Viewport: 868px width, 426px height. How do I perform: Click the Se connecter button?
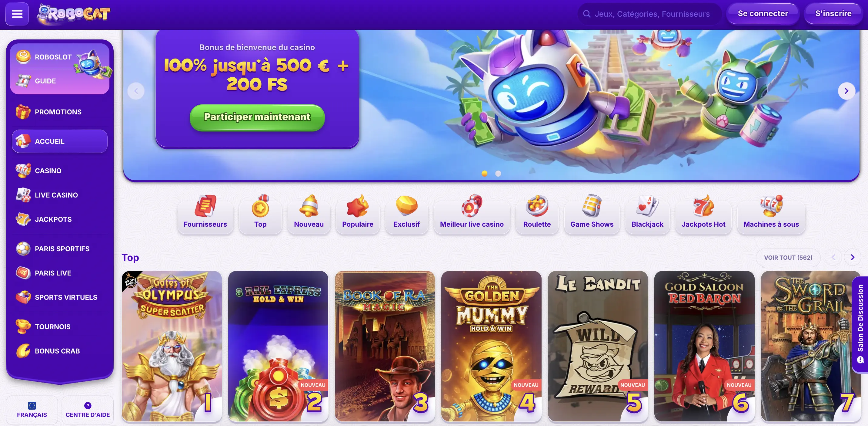tap(763, 13)
